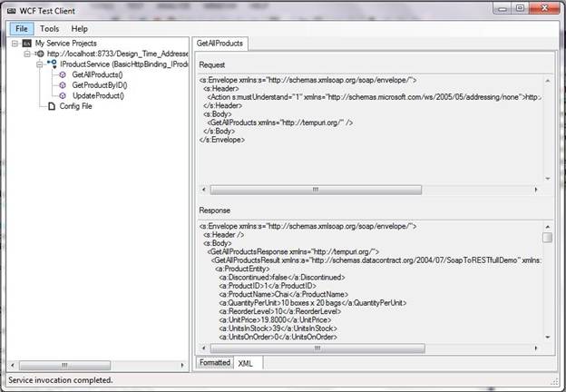Image resolution: width=566 pixels, height=392 pixels.
Task: Select GetAllProducts() in the service tree
Action: tap(97, 74)
